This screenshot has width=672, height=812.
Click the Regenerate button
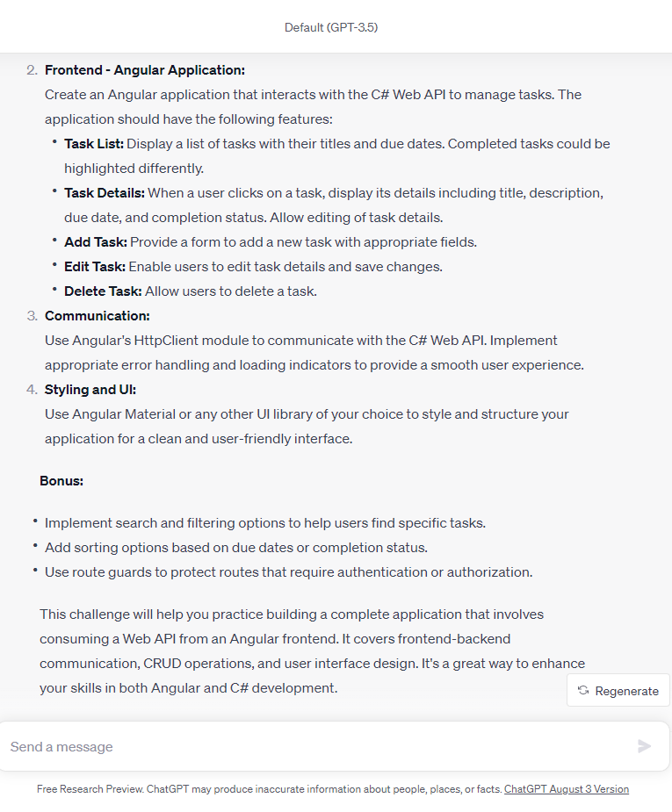click(x=618, y=691)
